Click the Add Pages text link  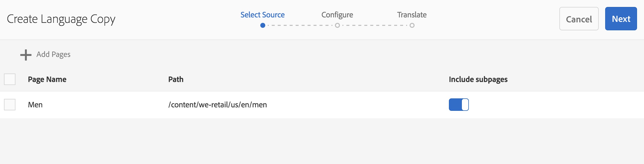coord(53,54)
